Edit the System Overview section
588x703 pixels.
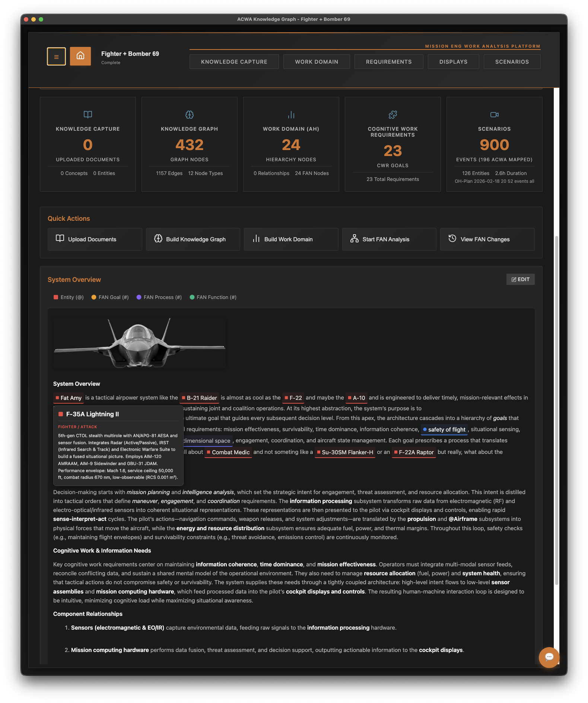tap(520, 279)
